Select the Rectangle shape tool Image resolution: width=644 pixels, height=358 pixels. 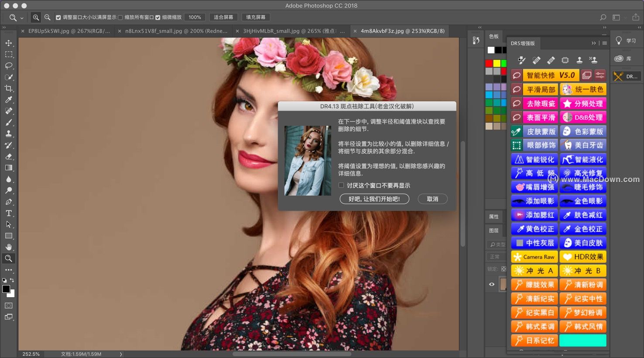8,236
